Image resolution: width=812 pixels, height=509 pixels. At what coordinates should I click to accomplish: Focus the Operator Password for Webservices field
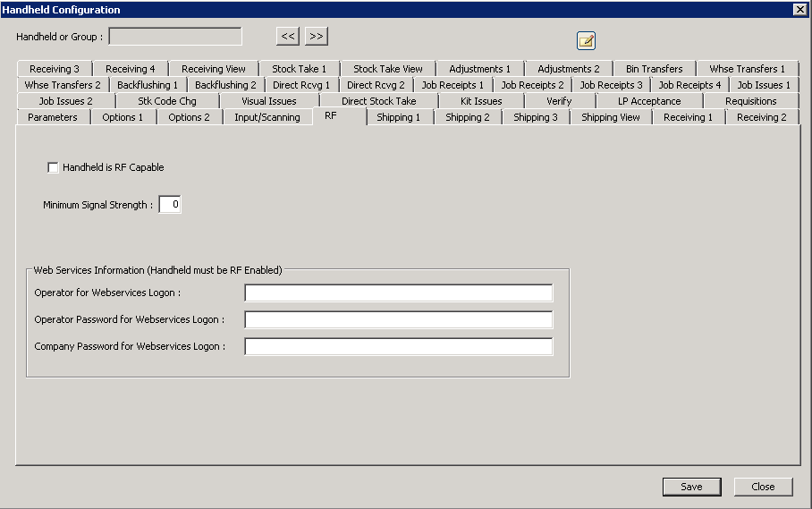click(398, 320)
